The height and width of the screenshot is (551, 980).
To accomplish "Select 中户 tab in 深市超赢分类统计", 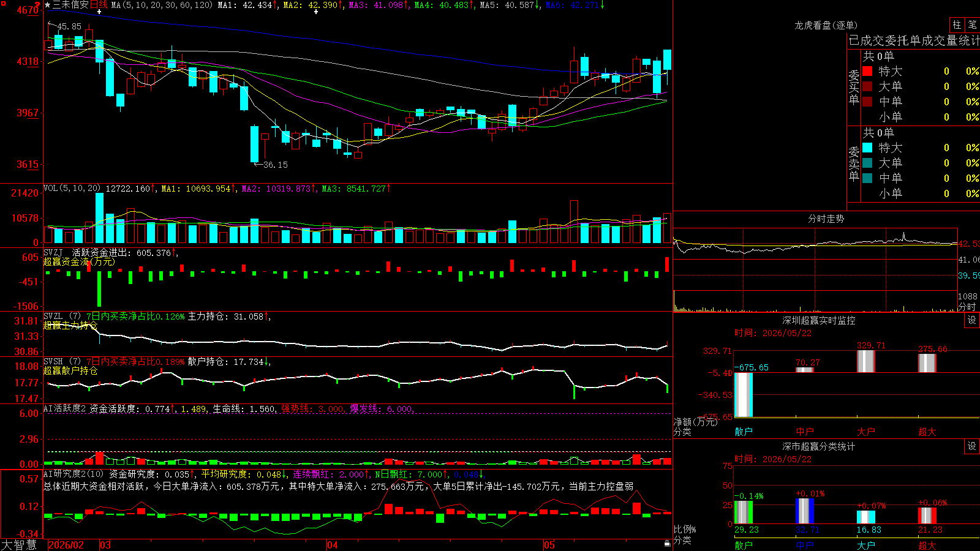I will coord(805,545).
